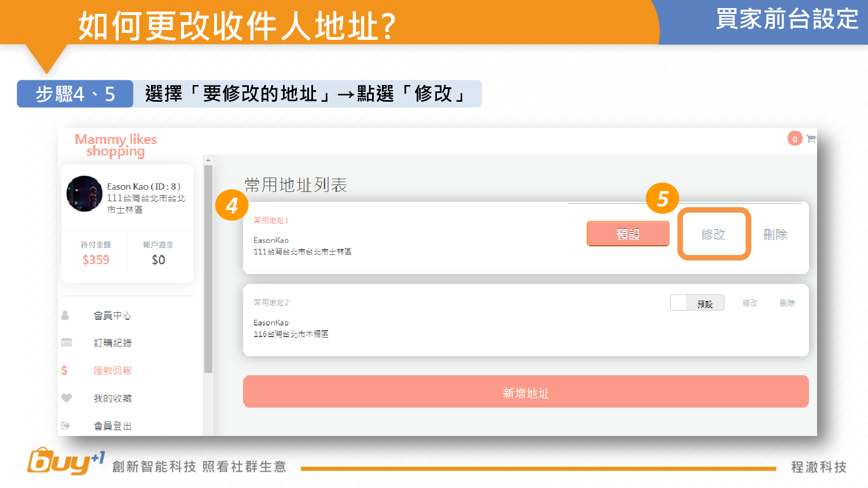The image size is (868, 488).
Task: Select 我的收藏 in the sidebar menu
Action: (113, 398)
